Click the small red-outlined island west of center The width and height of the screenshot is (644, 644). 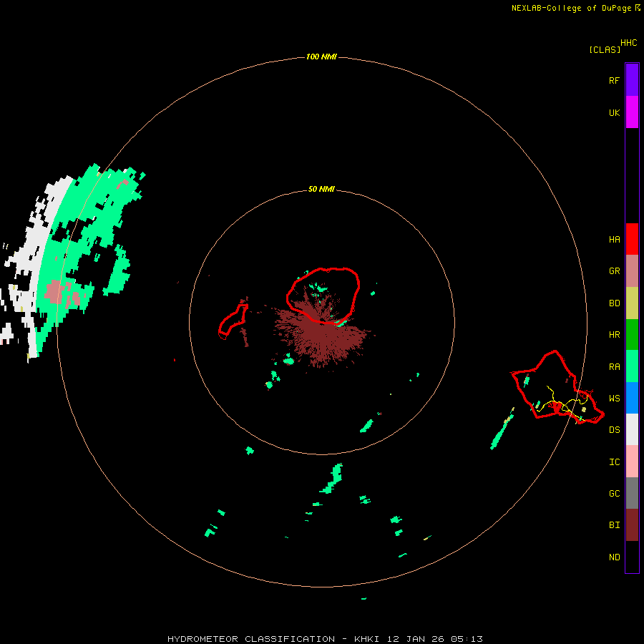click(233, 321)
